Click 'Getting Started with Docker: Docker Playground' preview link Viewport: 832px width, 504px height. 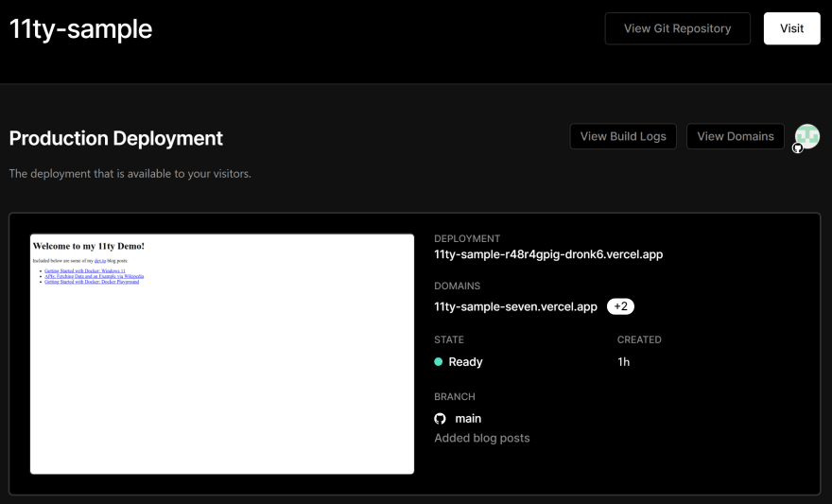tap(92, 282)
